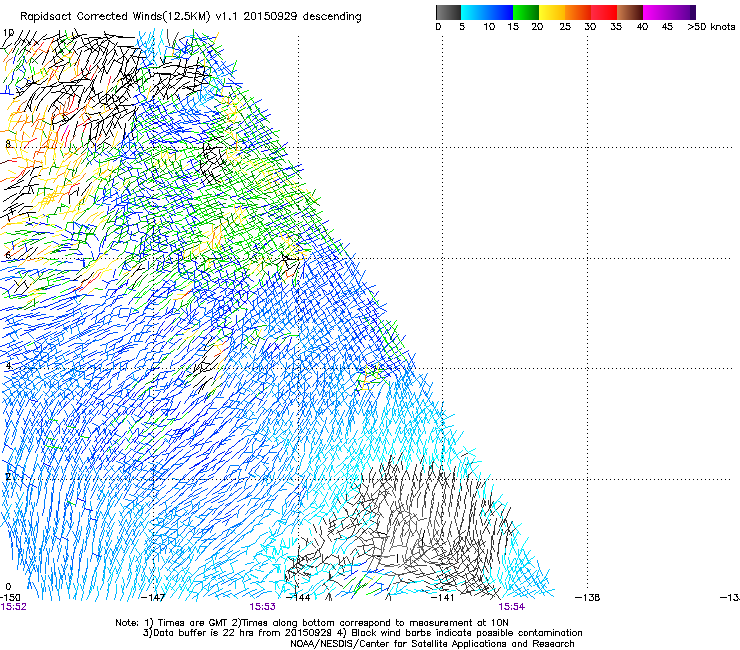Click the longitude '-141' axis label
This screenshot has height=650, width=740.
(442, 598)
